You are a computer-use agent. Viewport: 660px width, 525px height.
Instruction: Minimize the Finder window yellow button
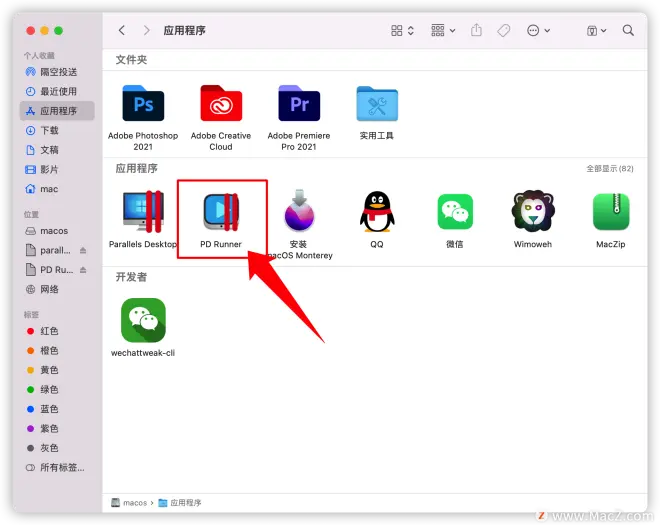point(45,30)
